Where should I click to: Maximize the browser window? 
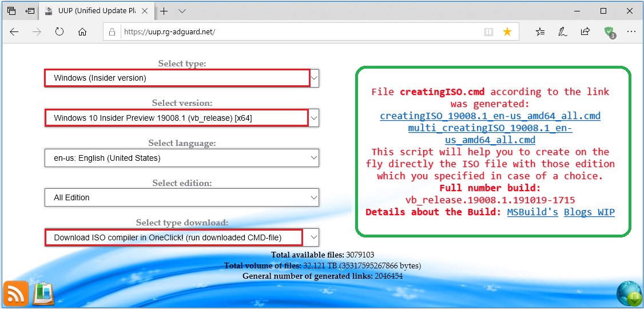click(603, 11)
